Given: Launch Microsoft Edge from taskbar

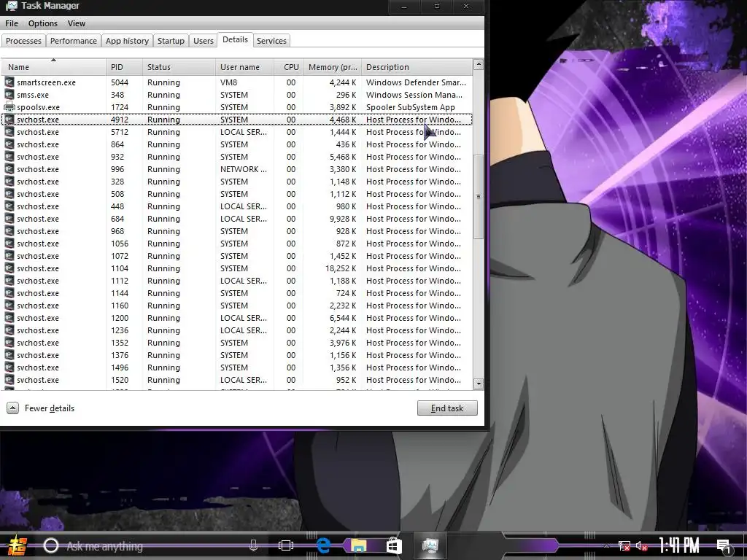Looking at the screenshot, I should click(x=323, y=545).
